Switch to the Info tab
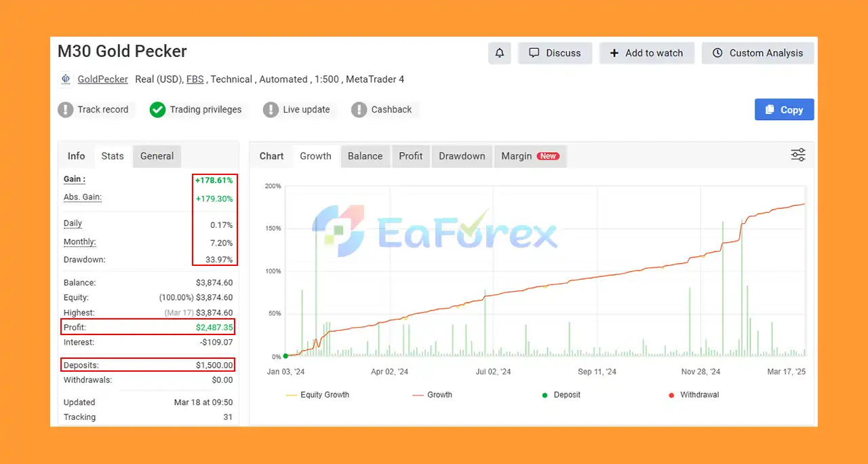Screen dimensions: 868x464 point(77,156)
